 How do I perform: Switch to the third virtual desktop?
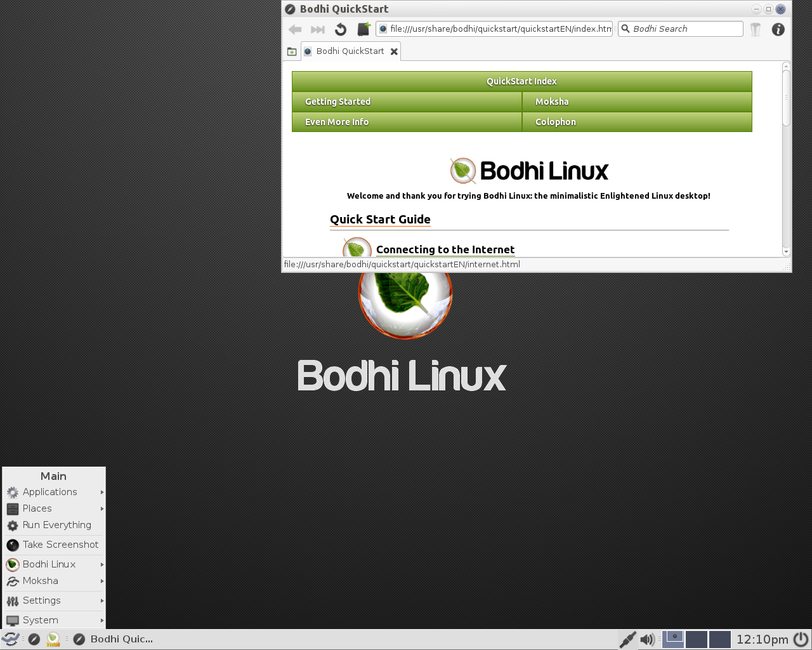[x=719, y=639]
